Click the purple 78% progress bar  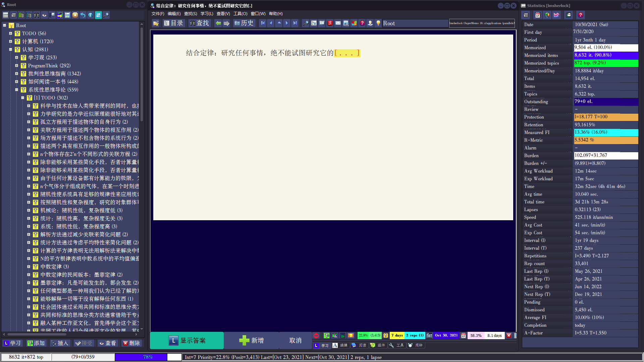[141, 357]
